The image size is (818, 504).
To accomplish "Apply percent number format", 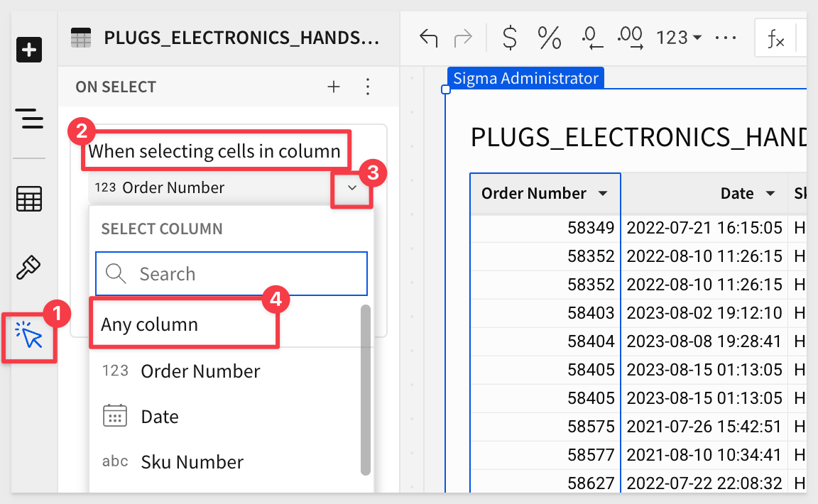I will (549, 38).
